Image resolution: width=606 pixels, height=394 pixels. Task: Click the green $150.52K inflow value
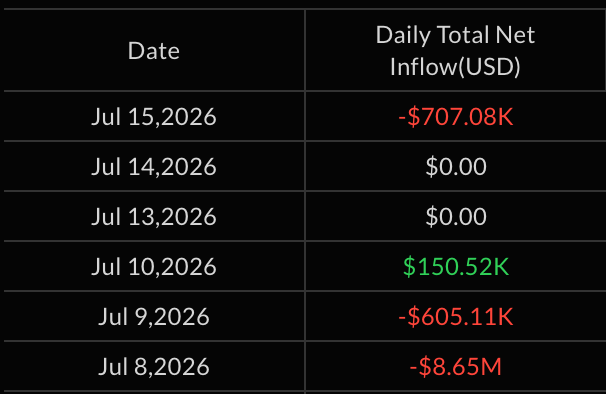point(456,266)
